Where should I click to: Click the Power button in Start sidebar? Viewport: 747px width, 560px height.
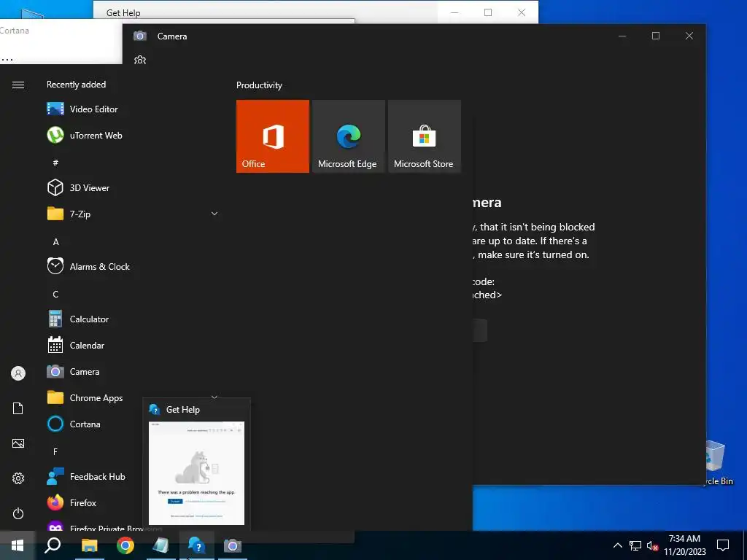[18, 513]
